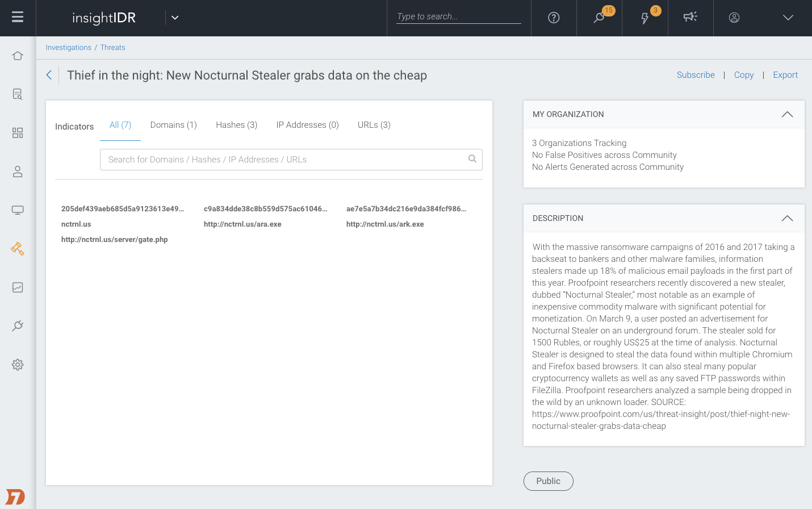This screenshot has height=509, width=812.
Task: Open the Settings gear in the sidebar
Action: pos(18,365)
